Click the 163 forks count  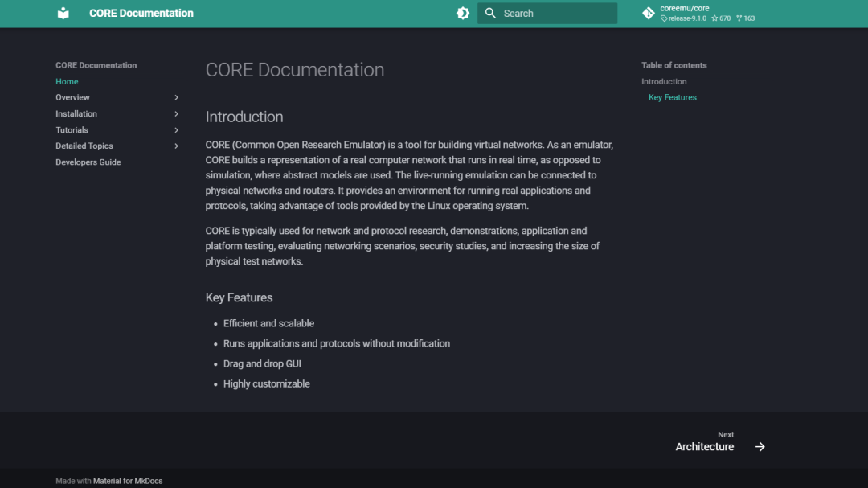tap(746, 18)
